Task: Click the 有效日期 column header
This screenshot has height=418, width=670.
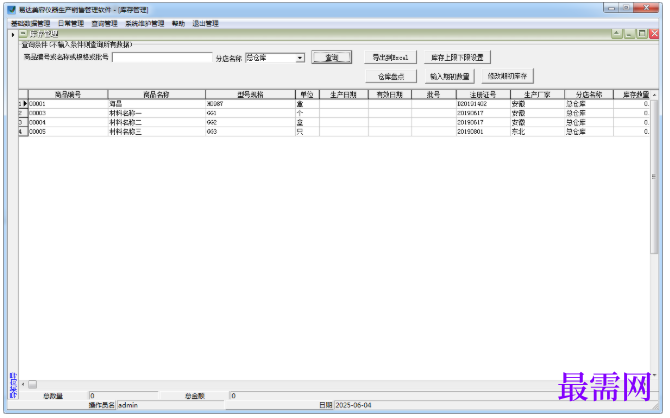Action: (x=390, y=94)
